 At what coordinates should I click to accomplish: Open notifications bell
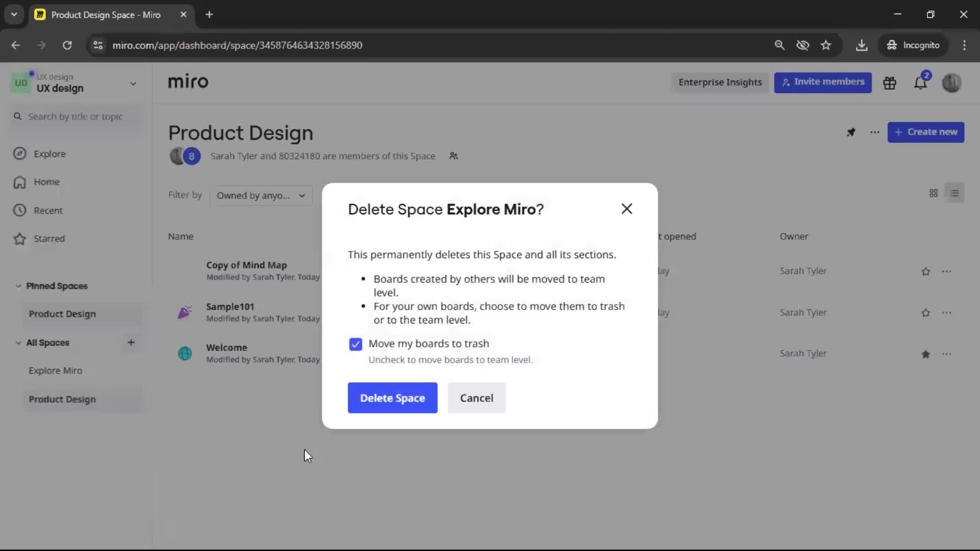(x=920, y=83)
